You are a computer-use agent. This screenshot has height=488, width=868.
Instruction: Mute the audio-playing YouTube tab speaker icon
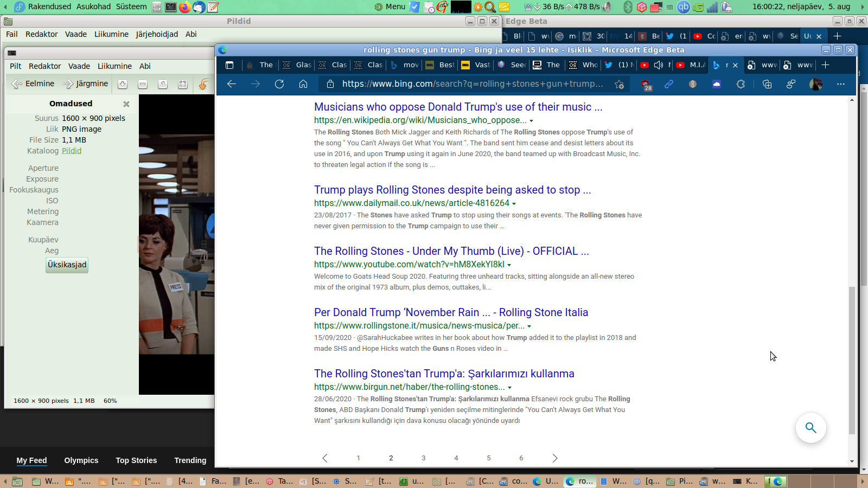tap(659, 65)
